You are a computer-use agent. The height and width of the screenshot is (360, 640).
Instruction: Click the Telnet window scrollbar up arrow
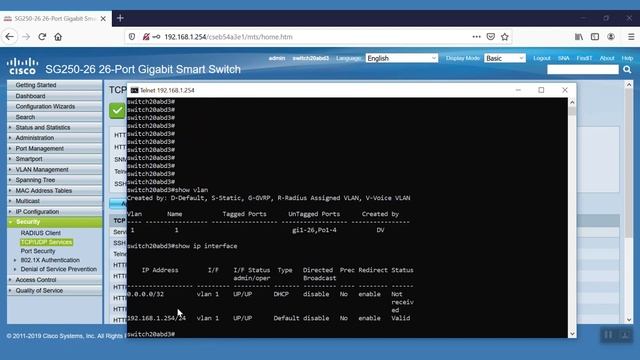(572, 102)
